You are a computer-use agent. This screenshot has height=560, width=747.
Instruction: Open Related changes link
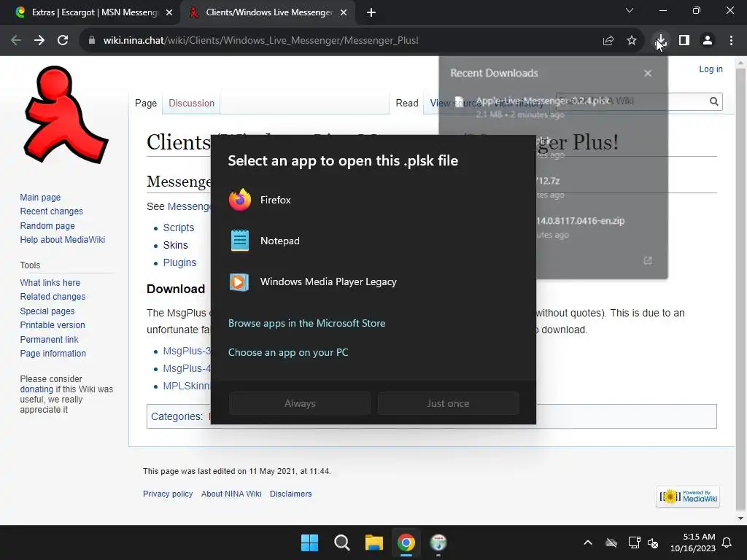[x=53, y=297]
